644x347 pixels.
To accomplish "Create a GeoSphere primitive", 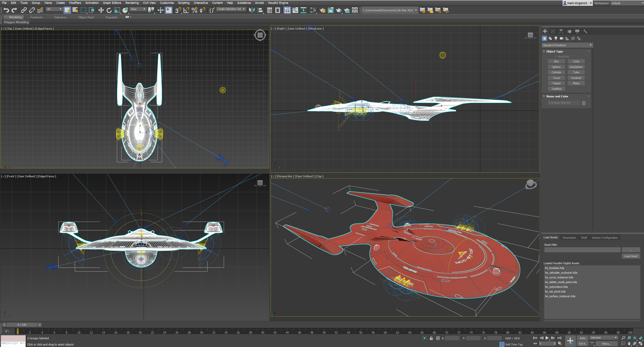I will 576,67.
